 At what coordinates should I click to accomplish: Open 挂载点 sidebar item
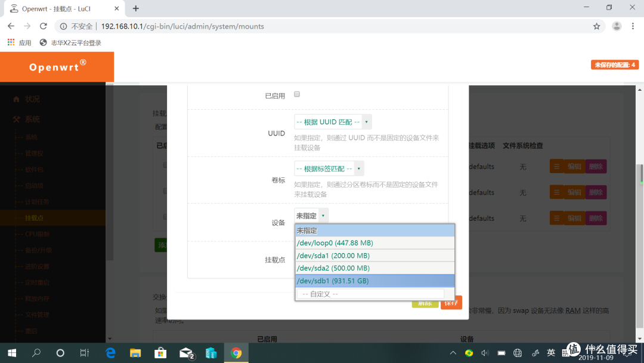pyautogui.click(x=34, y=218)
